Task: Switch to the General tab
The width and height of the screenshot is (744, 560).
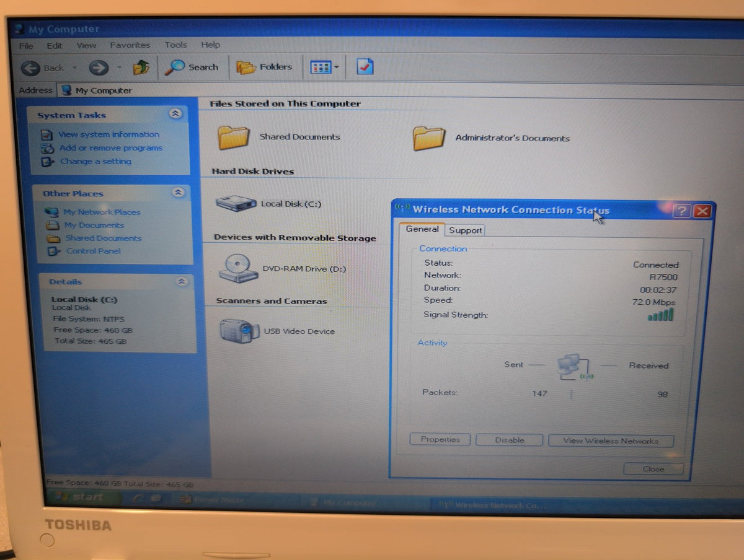Action: click(422, 229)
